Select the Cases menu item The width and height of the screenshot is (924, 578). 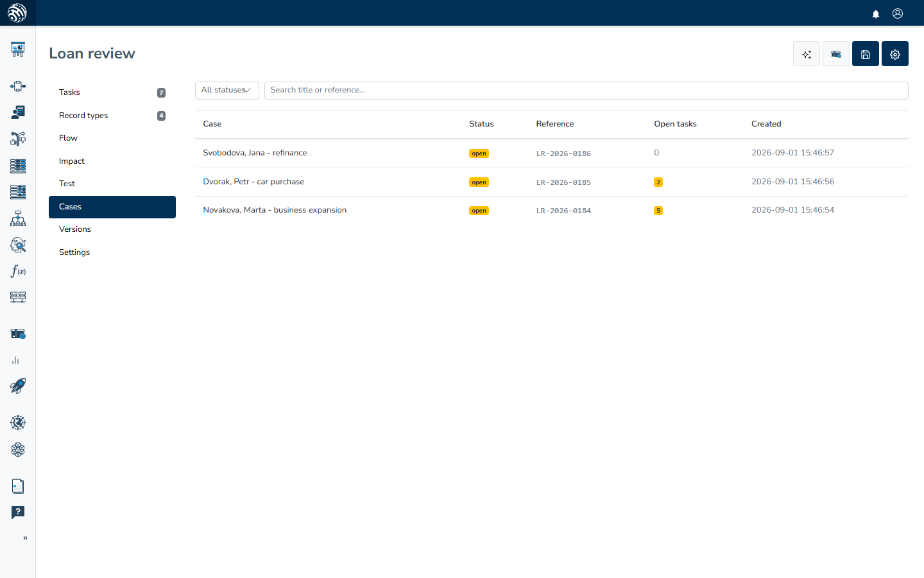[112, 207]
